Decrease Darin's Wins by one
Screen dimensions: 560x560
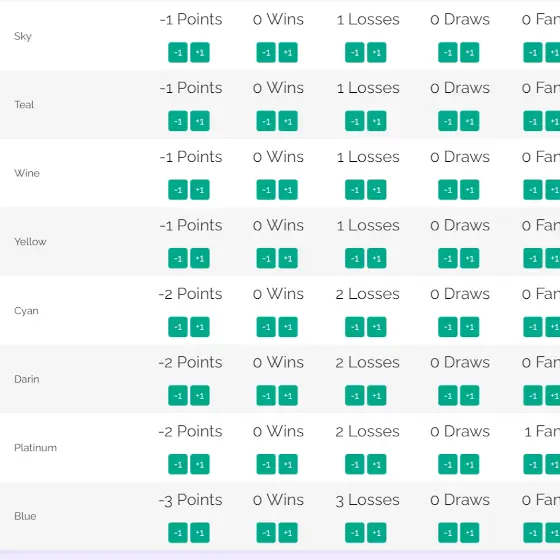pos(266,395)
